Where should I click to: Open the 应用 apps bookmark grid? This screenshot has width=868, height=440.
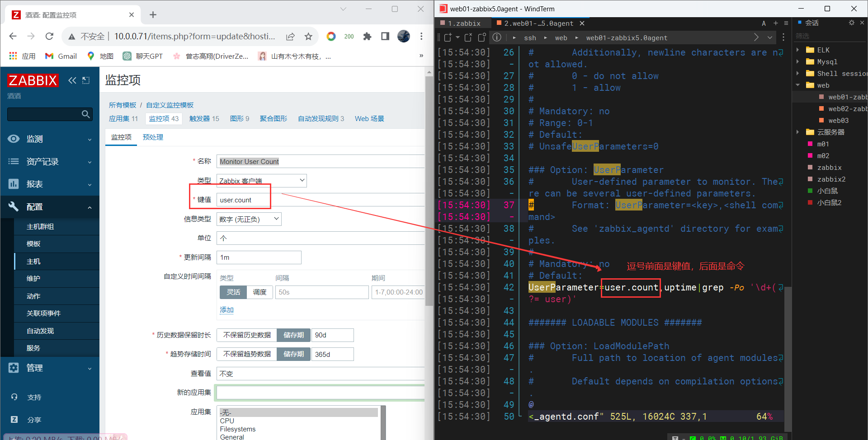pyautogui.click(x=22, y=56)
